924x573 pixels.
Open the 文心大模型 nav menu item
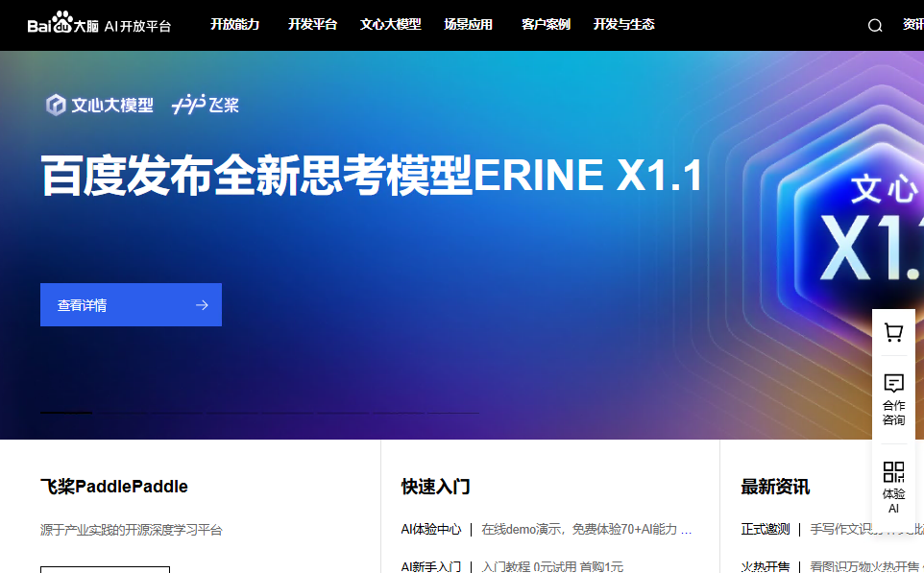[x=390, y=25]
